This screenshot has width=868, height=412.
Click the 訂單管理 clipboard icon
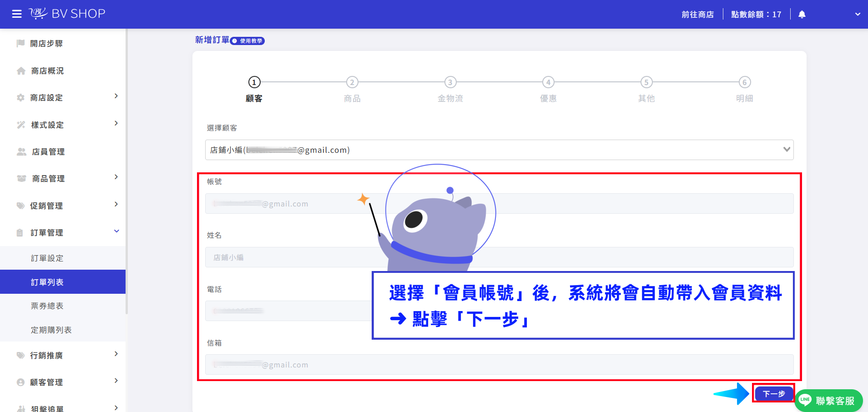20,233
